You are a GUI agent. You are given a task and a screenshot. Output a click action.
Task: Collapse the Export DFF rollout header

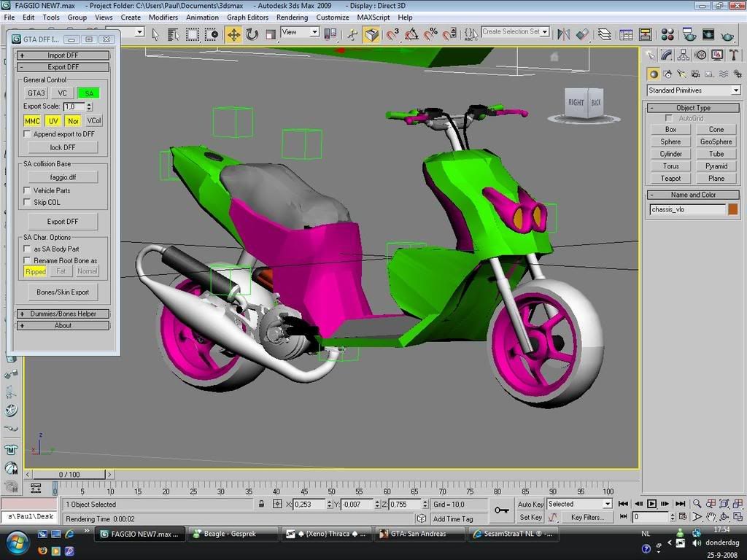(x=63, y=67)
